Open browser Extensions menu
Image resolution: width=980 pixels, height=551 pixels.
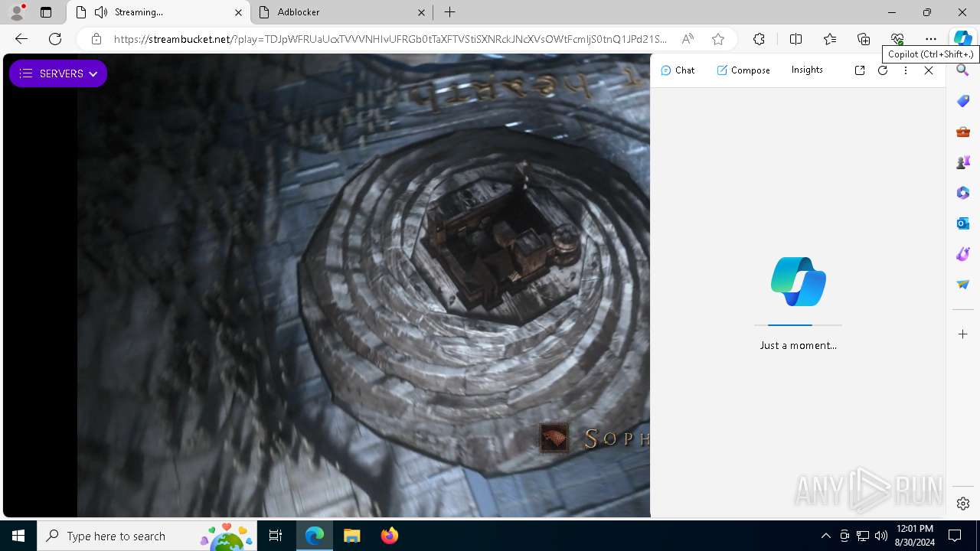(x=759, y=39)
